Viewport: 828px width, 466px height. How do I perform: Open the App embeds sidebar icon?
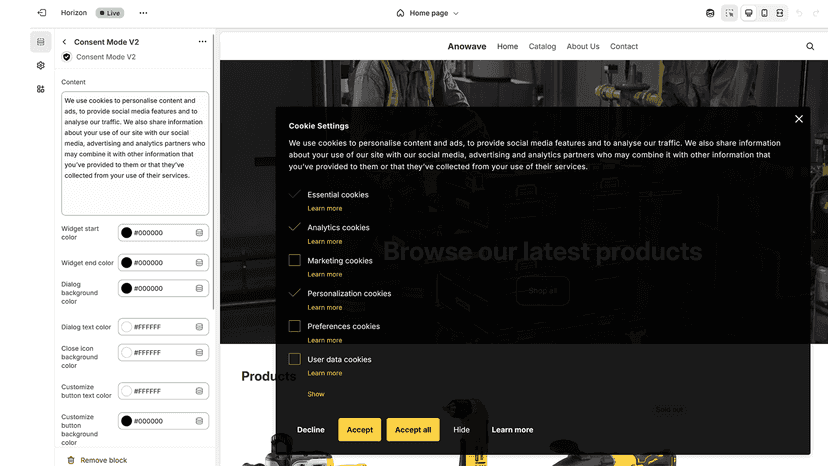tap(41, 89)
